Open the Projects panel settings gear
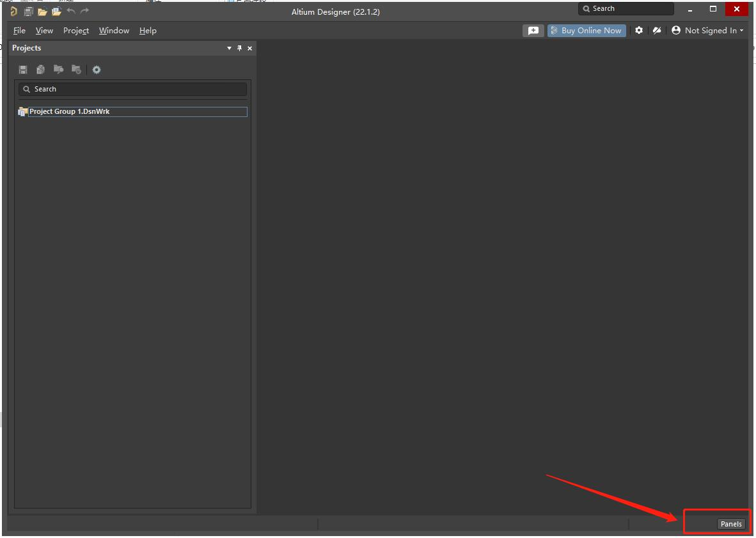Image resolution: width=756 pixels, height=538 pixels. pos(97,70)
